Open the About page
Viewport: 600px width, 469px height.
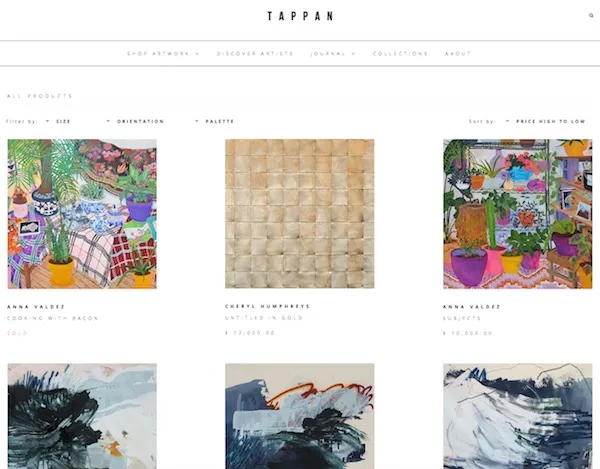[x=458, y=54]
